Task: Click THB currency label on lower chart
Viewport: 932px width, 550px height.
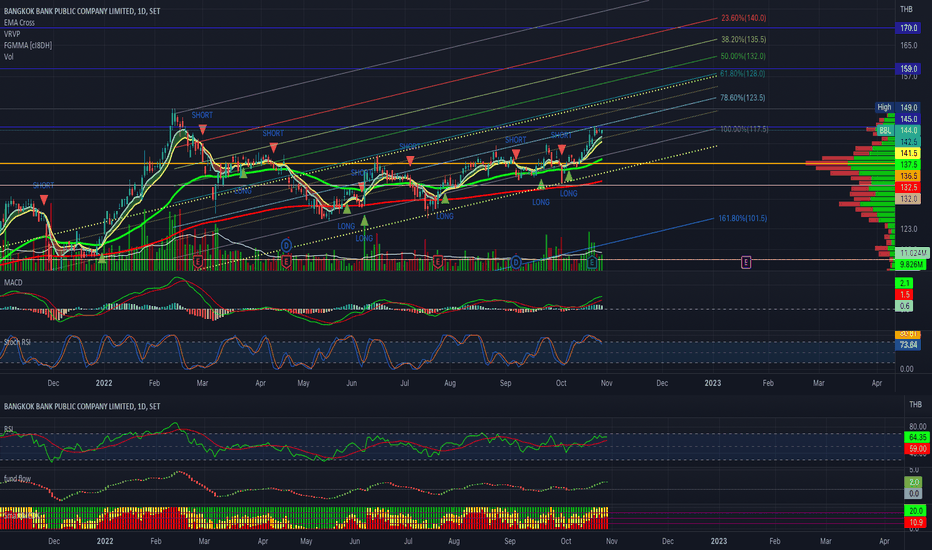Action: (x=915, y=404)
